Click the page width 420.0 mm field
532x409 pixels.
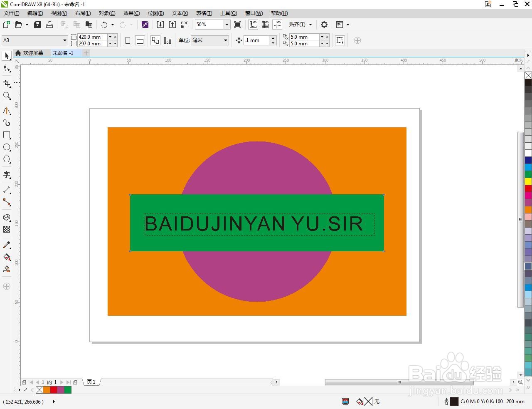pyautogui.click(x=92, y=37)
